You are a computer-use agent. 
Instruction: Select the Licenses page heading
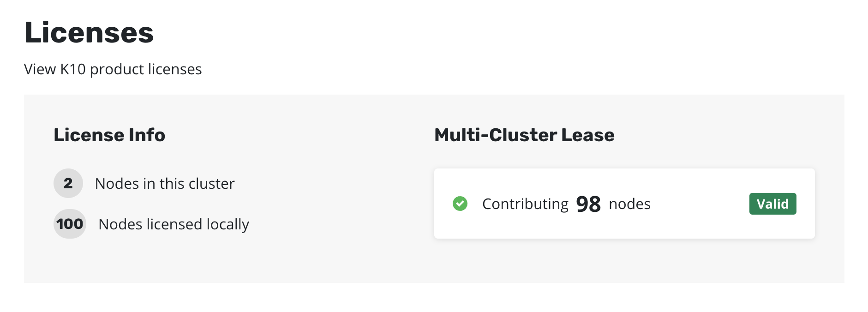89,33
